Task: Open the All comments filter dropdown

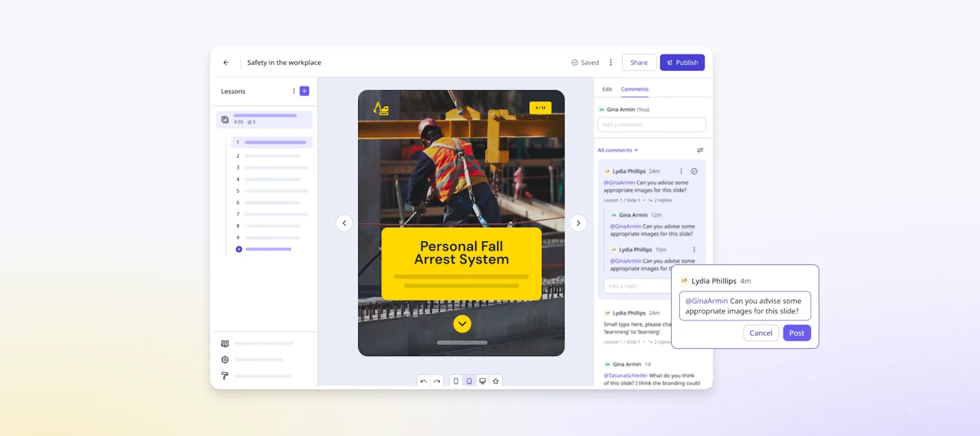Action: (618, 150)
